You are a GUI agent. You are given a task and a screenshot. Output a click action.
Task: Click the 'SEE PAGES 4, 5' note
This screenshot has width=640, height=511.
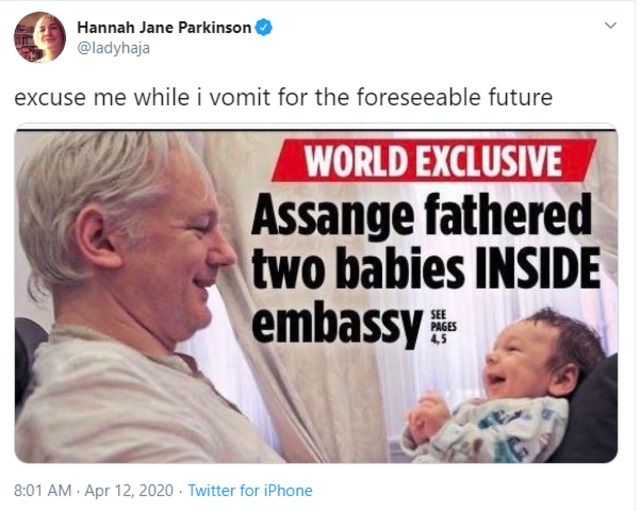(x=443, y=327)
